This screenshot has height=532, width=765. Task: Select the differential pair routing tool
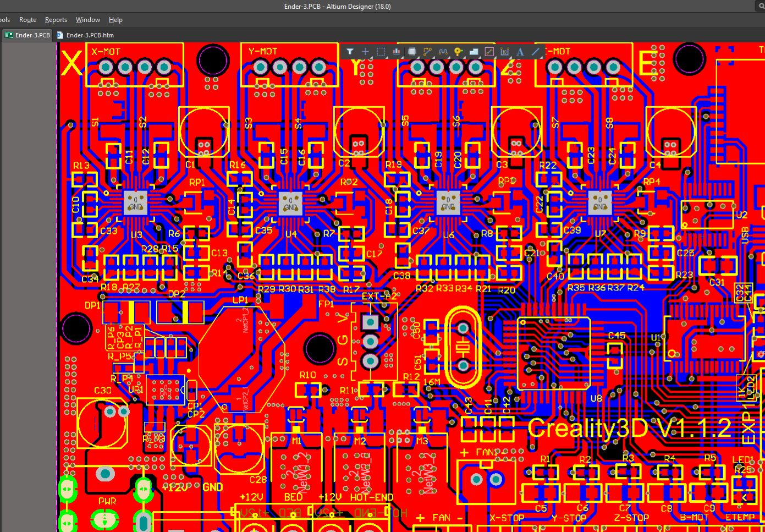coord(444,51)
